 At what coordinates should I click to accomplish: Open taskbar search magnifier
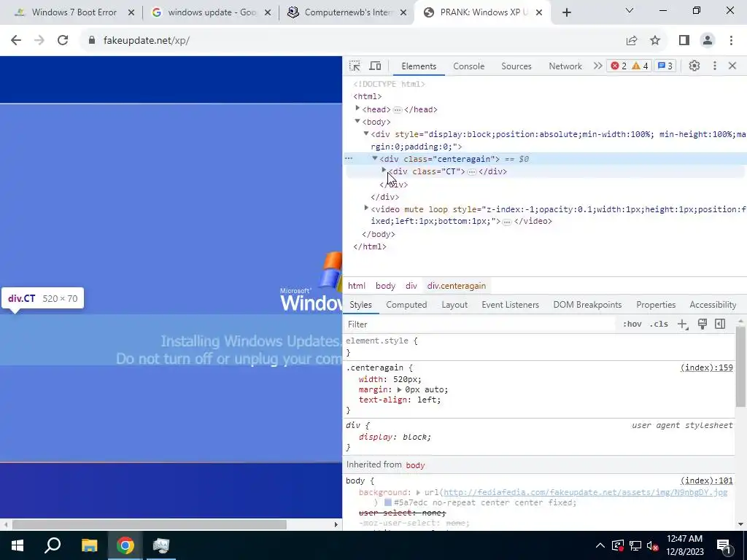[x=53, y=545]
